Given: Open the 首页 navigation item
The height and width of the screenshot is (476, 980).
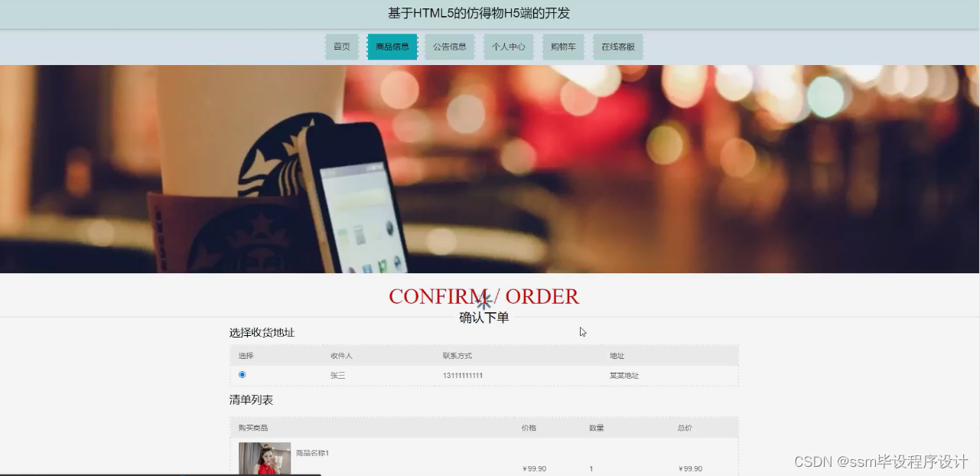Looking at the screenshot, I should [341, 46].
